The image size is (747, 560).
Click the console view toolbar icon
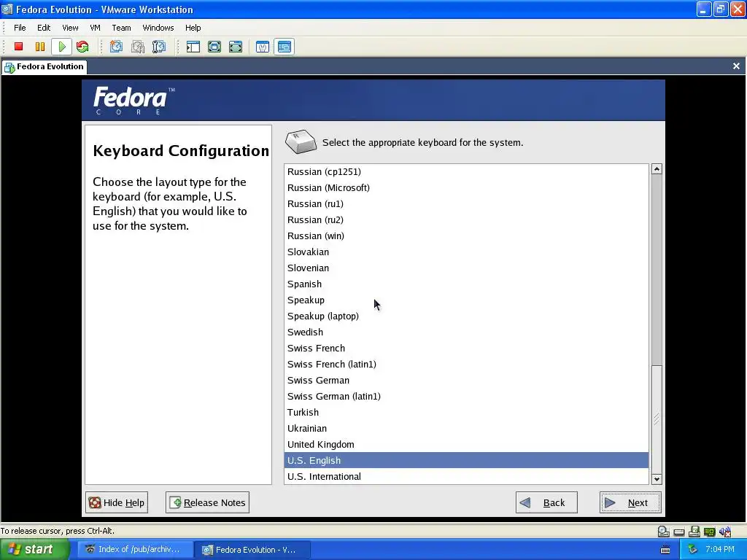284,47
